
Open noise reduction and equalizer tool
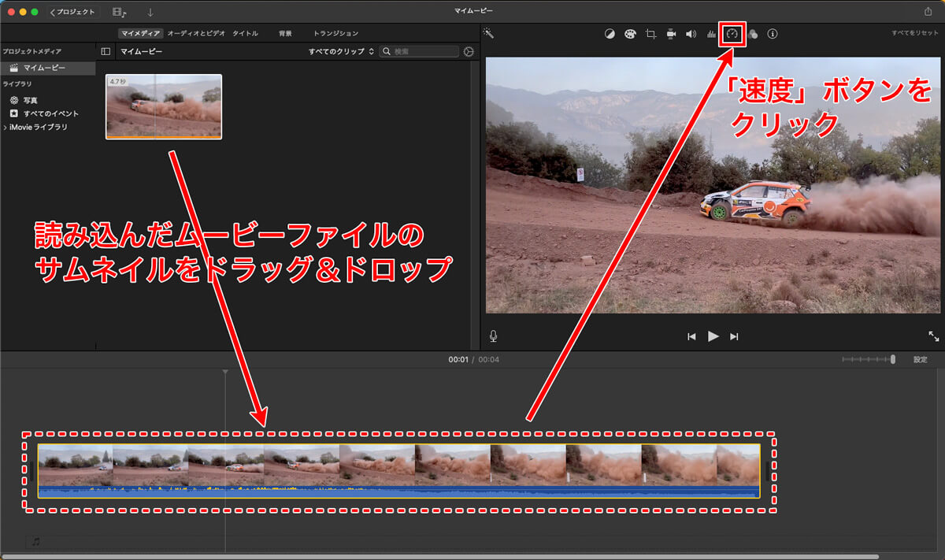pyautogui.click(x=711, y=34)
